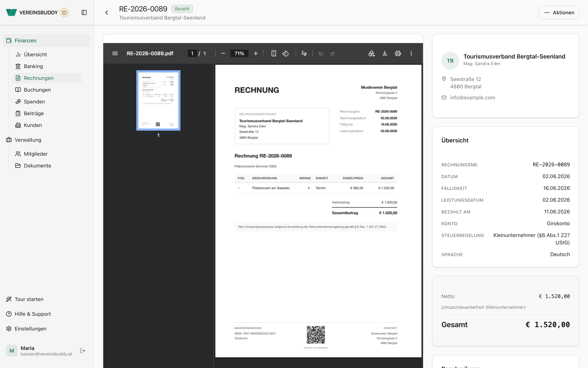Open the PDF viewer sidebar menu

click(x=115, y=53)
